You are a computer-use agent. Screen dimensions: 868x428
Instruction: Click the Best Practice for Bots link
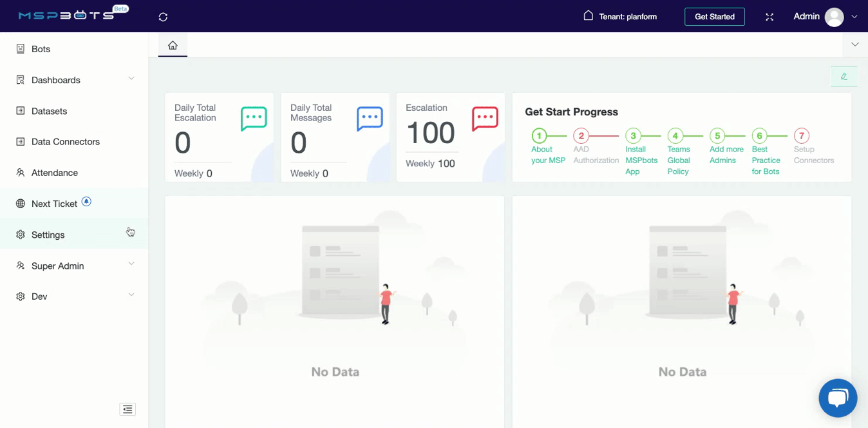point(766,160)
